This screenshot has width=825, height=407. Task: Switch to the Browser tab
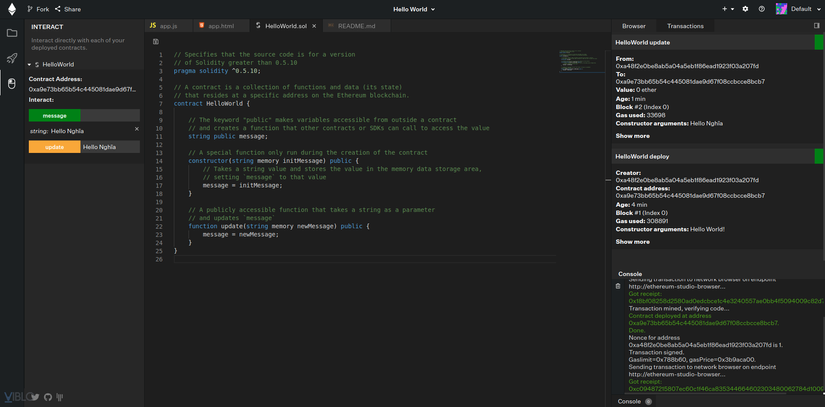[x=634, y=26]
